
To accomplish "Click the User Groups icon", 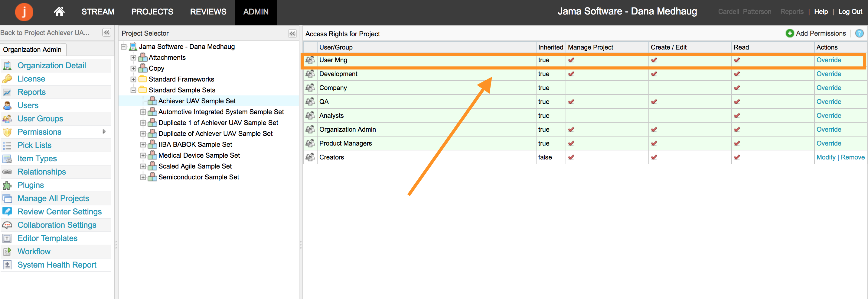I will pos(7,119).
